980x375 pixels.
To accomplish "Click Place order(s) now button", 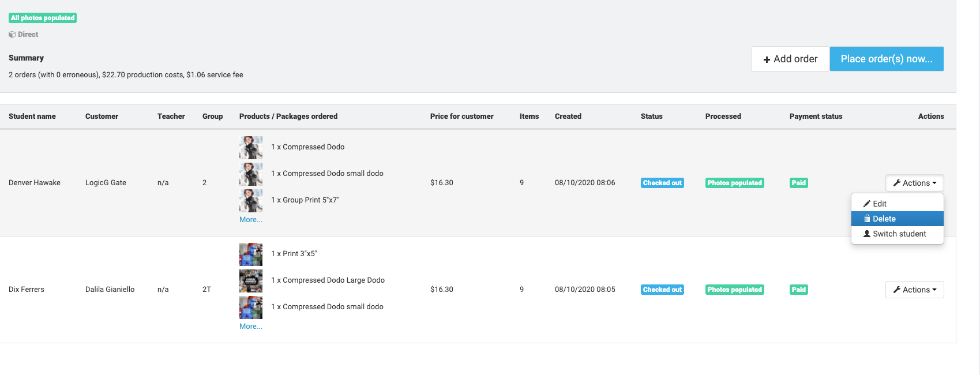I will [887, 59].
